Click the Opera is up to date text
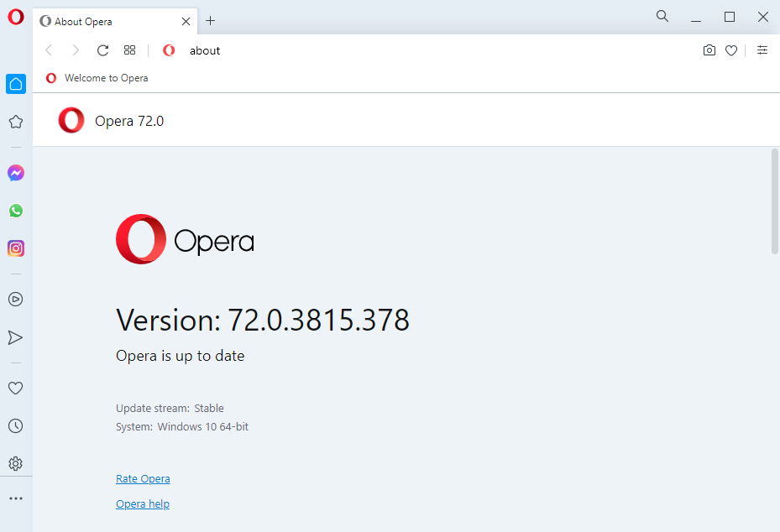The width and height of the screenshot is (780, 532). point(180,356)
